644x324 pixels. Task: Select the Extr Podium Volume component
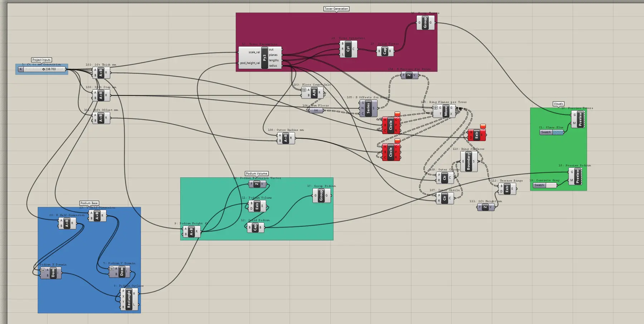click(x=257, y=206)
